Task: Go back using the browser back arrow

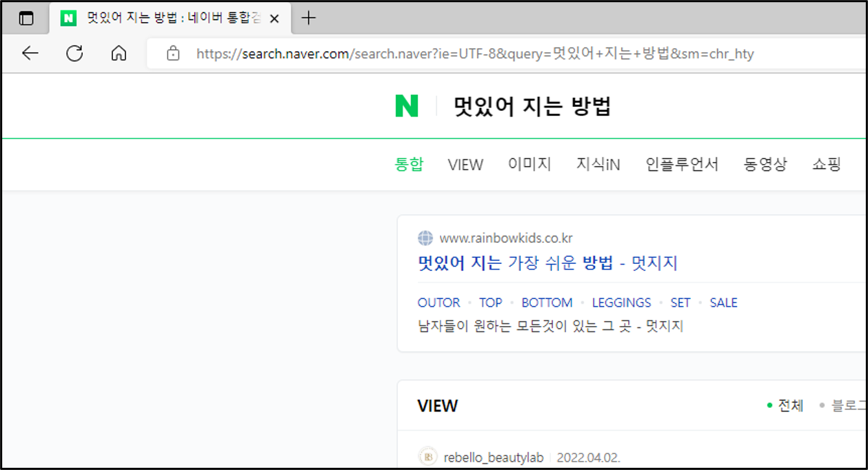Action: pos(30,53)
